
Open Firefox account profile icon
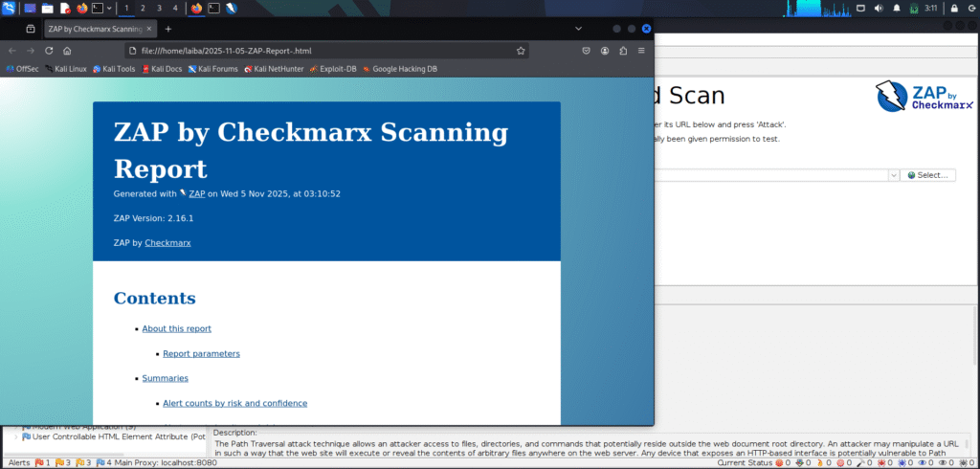point(605,51)
